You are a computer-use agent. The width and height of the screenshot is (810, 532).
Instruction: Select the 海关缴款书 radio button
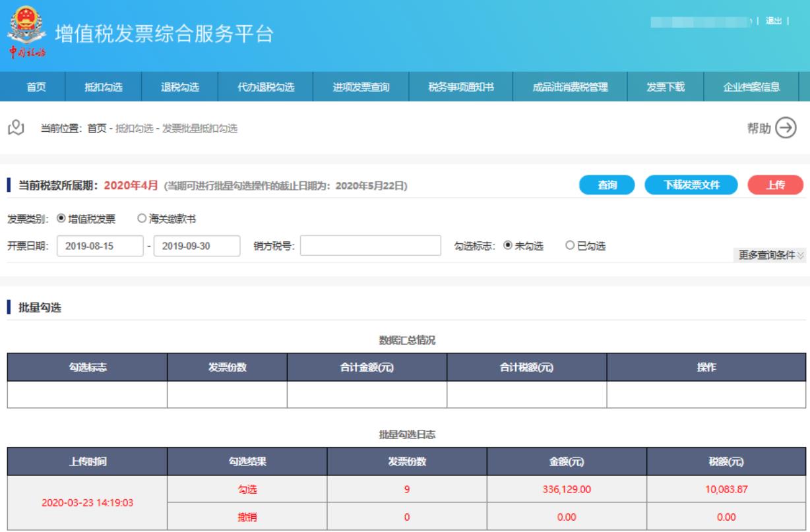pos(140,218)
